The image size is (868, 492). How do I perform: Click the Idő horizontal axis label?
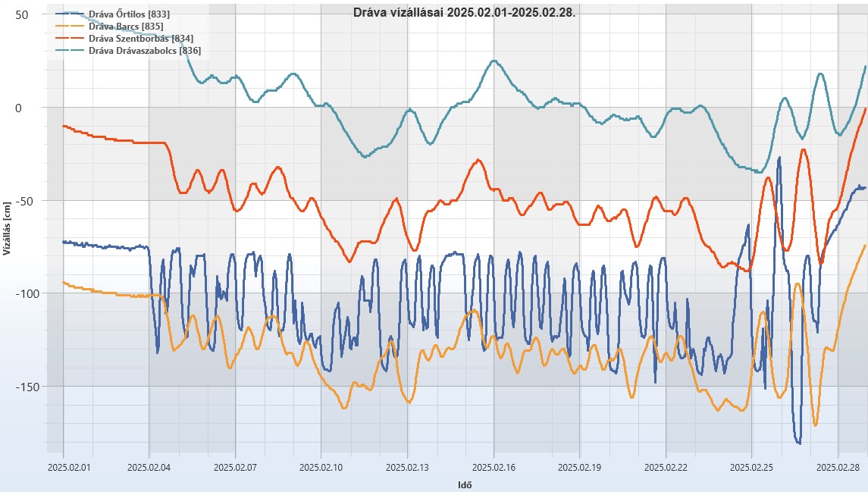click(465, 484)
